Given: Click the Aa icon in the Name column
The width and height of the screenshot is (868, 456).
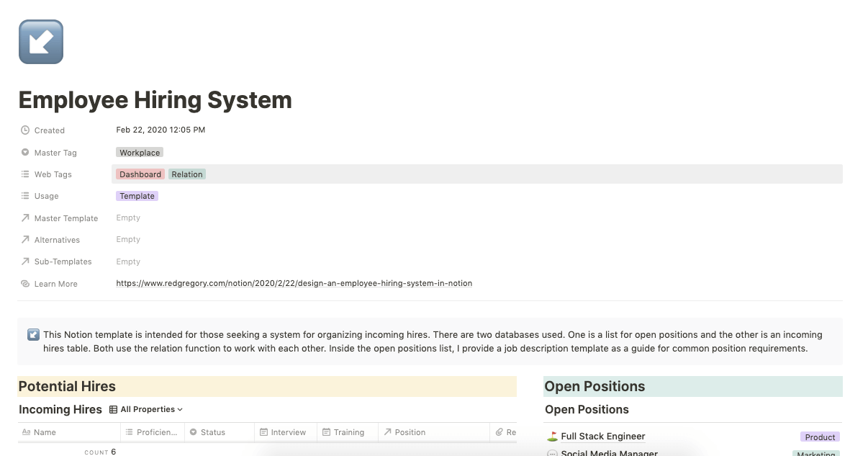Looking at the screenshot, I should coord(26,432).
